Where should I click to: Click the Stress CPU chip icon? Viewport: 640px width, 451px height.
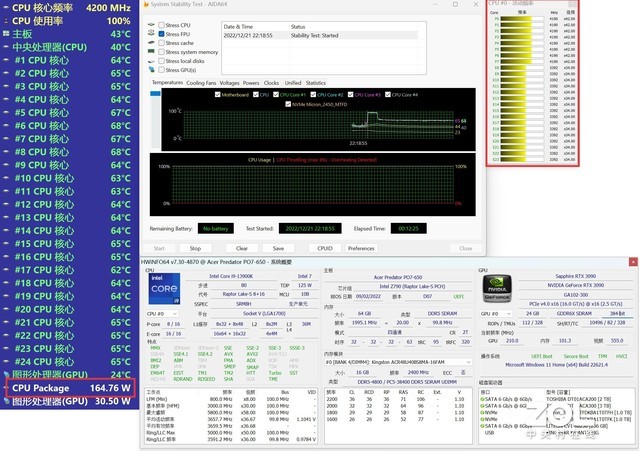pos(151,25)
